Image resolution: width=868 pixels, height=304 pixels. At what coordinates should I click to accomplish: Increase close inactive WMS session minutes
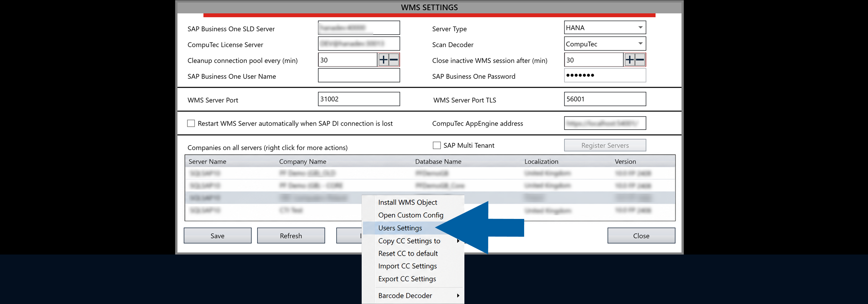pyautogui.click(x=629, y=60)
